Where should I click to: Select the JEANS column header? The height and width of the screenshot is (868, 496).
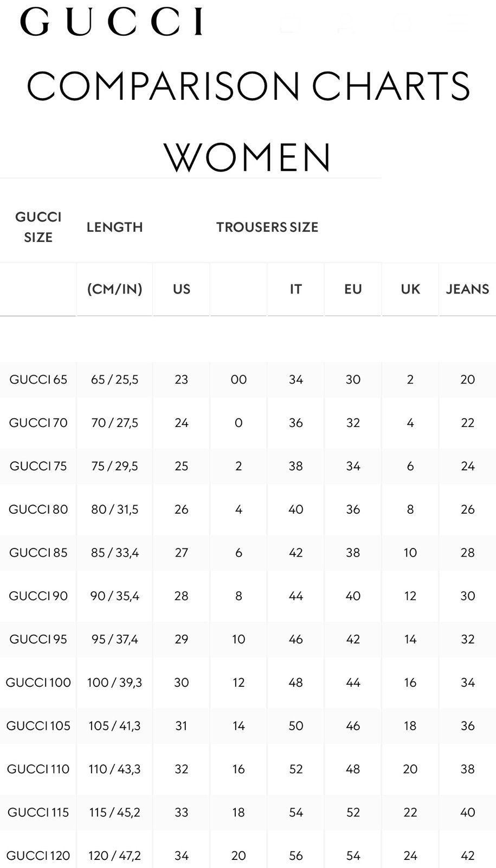467,289
